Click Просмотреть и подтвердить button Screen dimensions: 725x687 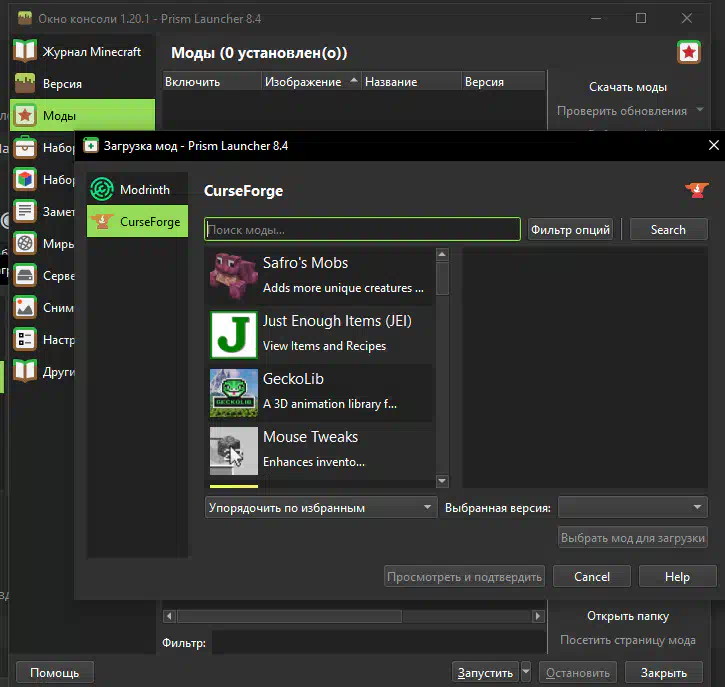[464, 577]
